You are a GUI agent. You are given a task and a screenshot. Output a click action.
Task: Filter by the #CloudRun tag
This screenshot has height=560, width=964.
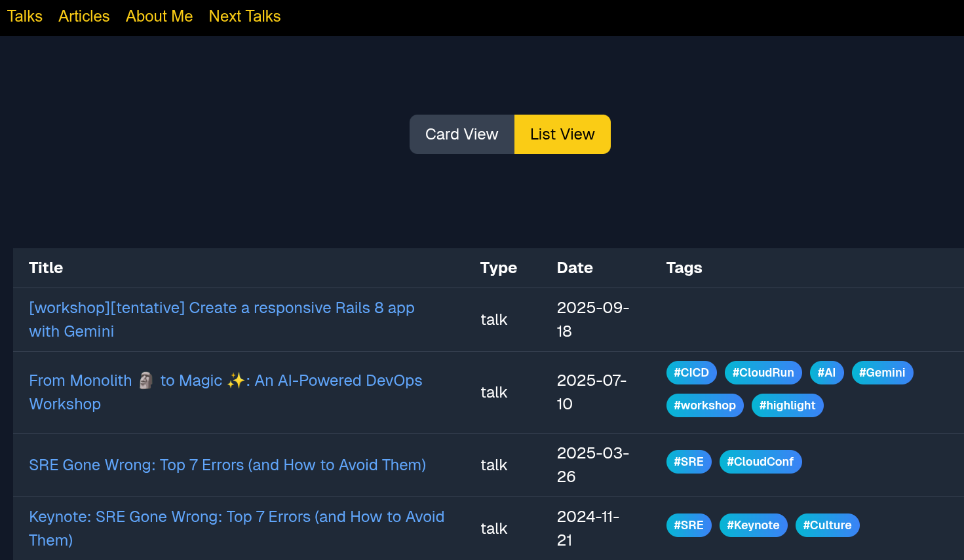(x=763, y=373)
